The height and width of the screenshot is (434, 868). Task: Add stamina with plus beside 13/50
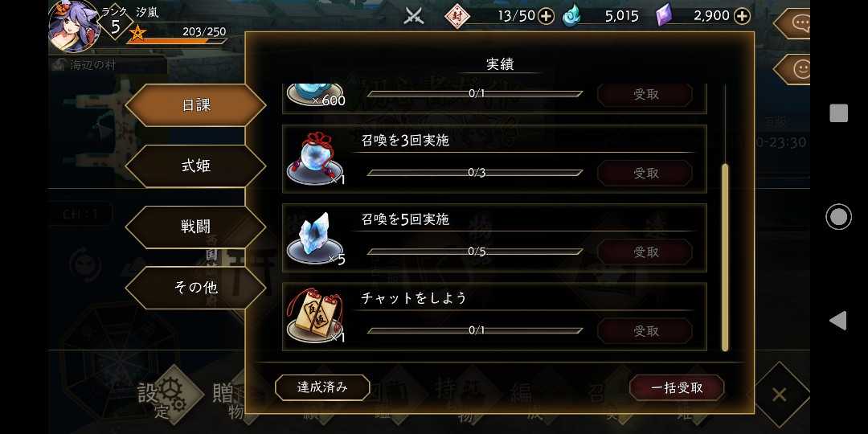tap(546, 16)
